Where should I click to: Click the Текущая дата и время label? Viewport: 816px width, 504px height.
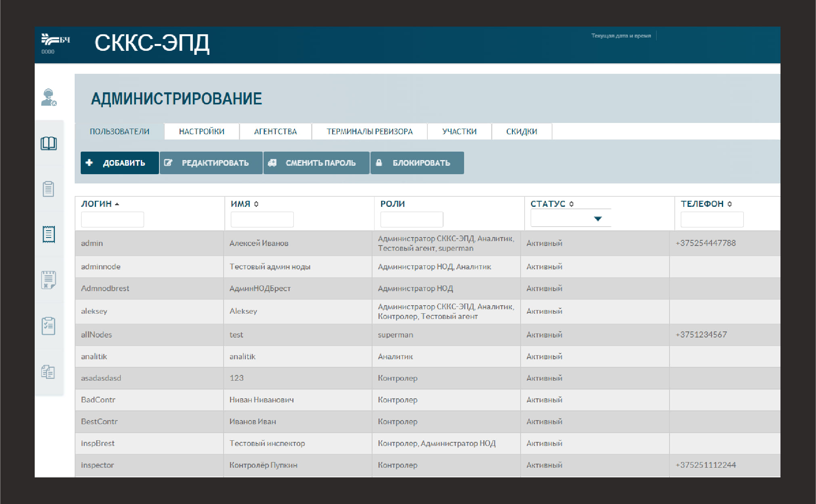[x=621, y=36]
